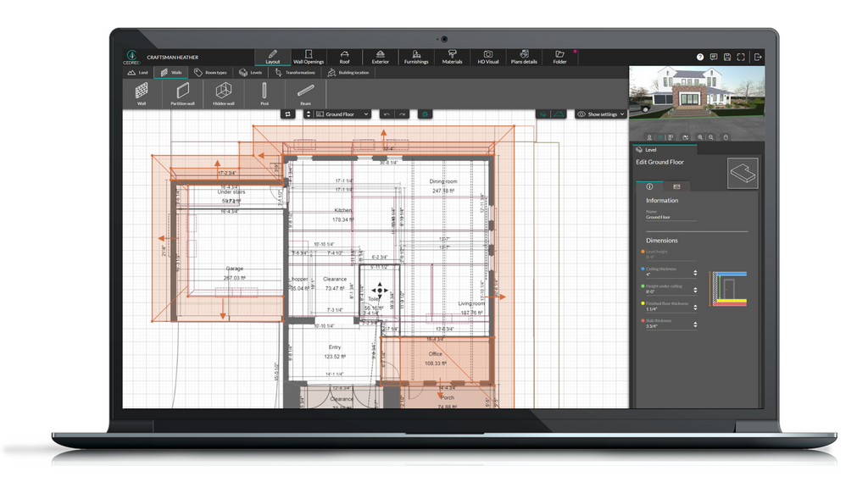
Task: Select the teal 3D cube view icon
Action: [659, 137]
